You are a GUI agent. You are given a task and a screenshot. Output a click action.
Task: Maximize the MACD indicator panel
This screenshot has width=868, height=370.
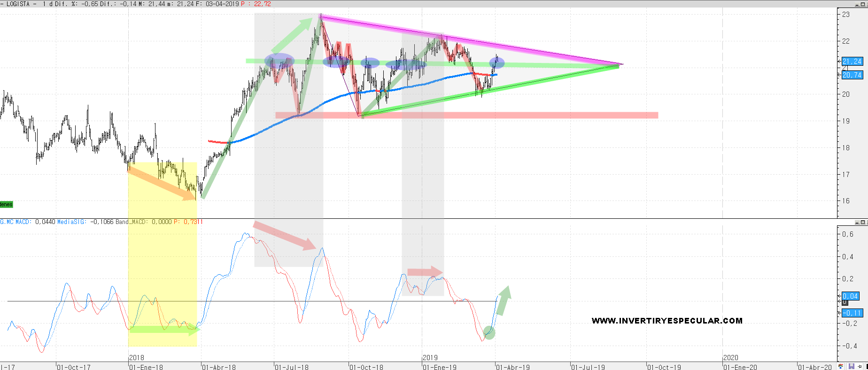point(864,222)
